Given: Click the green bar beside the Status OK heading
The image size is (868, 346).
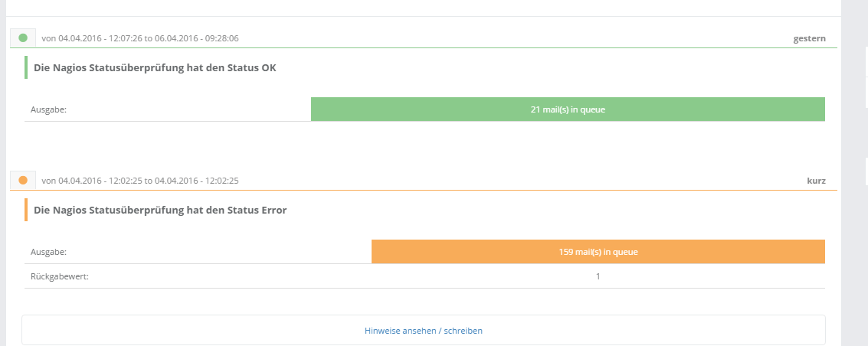Looking at the screenshot, I should [x=26, y=67].
